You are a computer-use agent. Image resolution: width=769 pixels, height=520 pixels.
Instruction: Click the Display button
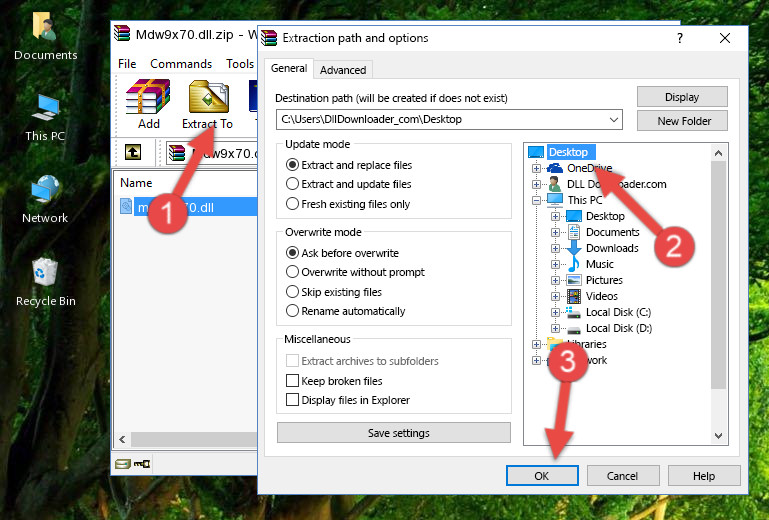coord(682,97)
